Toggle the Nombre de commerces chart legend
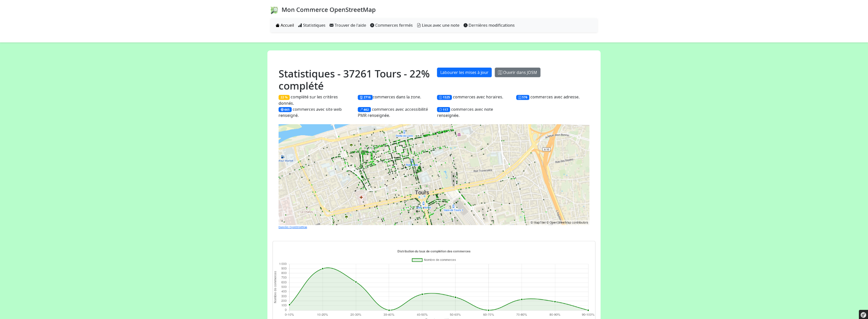The image size is (868, 319). (x=434, y=260)
